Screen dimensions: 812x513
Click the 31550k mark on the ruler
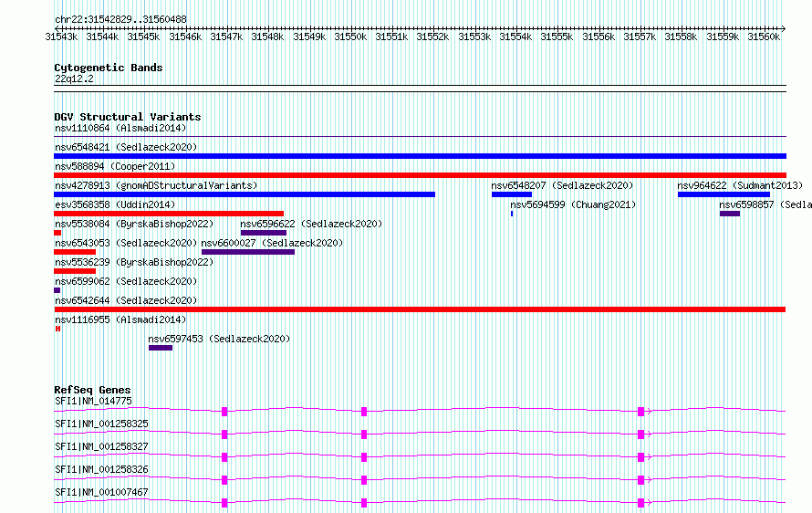350,37
